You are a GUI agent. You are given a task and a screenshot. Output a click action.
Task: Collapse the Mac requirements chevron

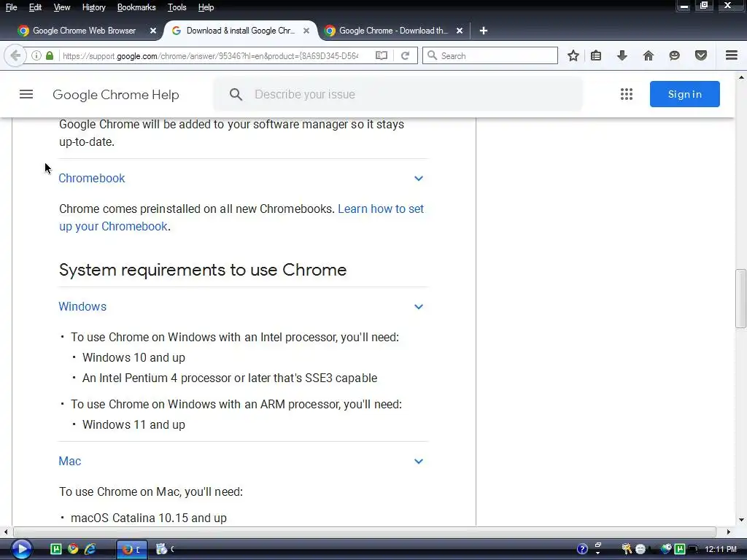418,462
